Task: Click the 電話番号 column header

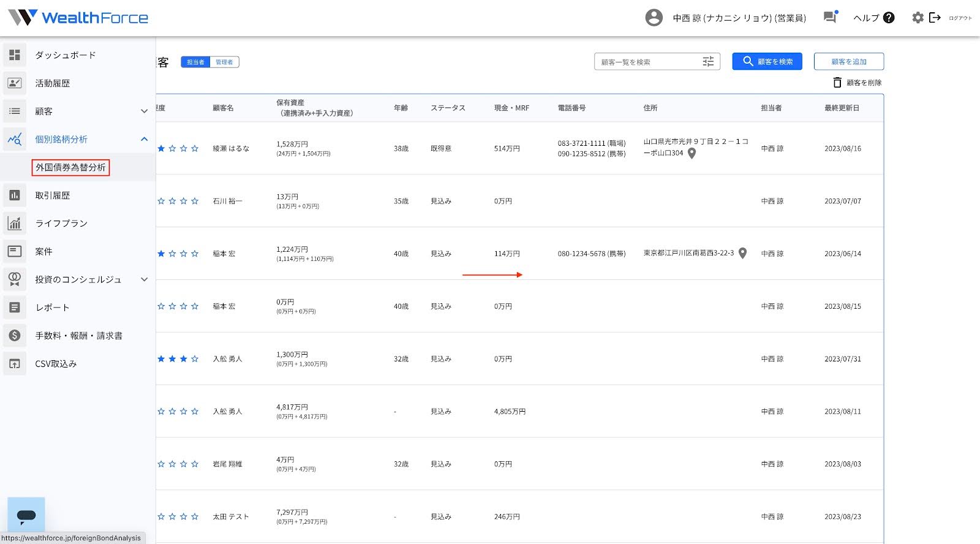Action: (x=571, y=108)
